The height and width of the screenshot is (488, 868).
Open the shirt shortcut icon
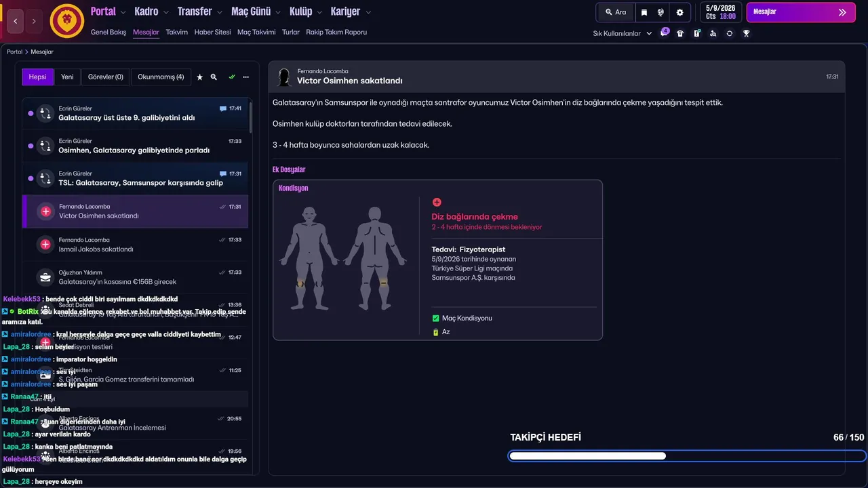point(680,33)
